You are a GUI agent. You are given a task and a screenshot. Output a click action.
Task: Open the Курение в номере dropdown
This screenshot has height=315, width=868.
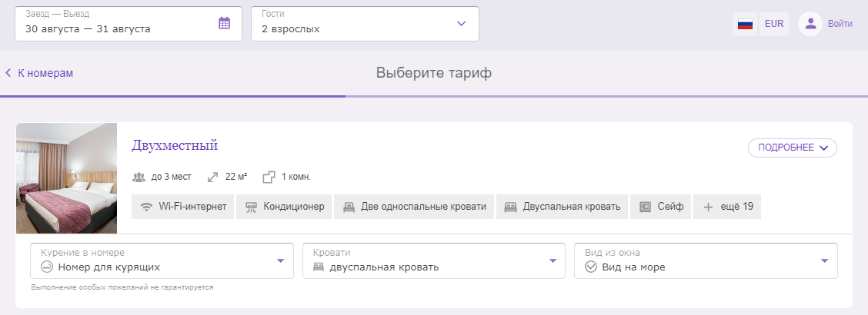[x=162, y=261]
